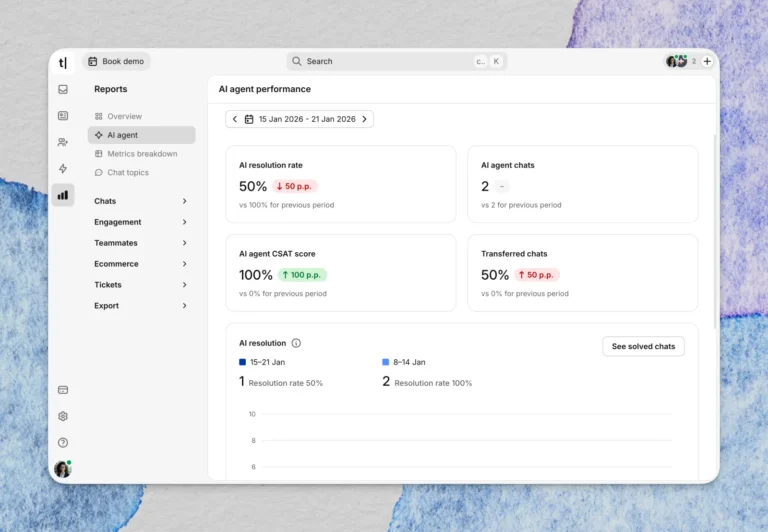Open the Chats reports group
768x532 pixels.
142,201
